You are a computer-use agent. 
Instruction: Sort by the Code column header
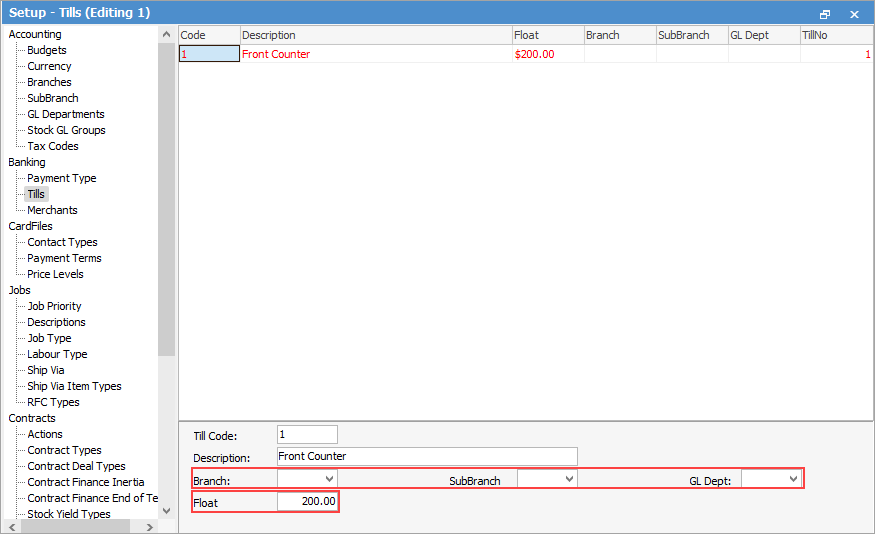(209, 35)
